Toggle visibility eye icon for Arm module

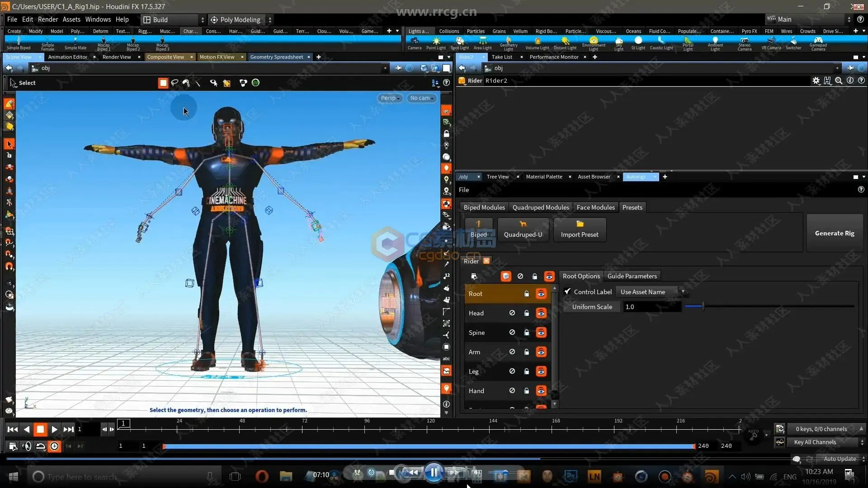click(541, 352)
